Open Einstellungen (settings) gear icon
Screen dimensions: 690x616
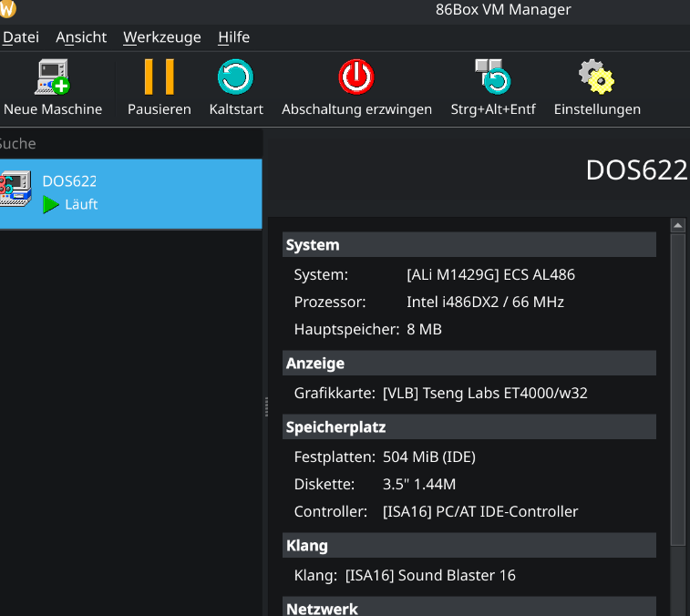coord(597,77)
